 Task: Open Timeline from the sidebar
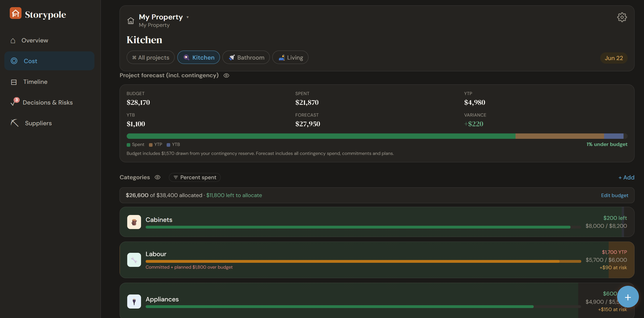(x=50, y=82)
